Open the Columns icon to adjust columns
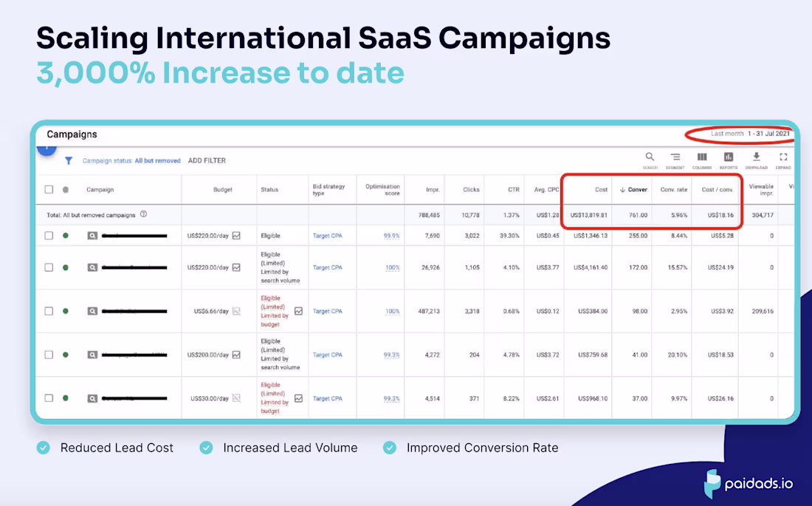Image resolution: width=812 pixels, height=506 pixels. pos(702,157)
